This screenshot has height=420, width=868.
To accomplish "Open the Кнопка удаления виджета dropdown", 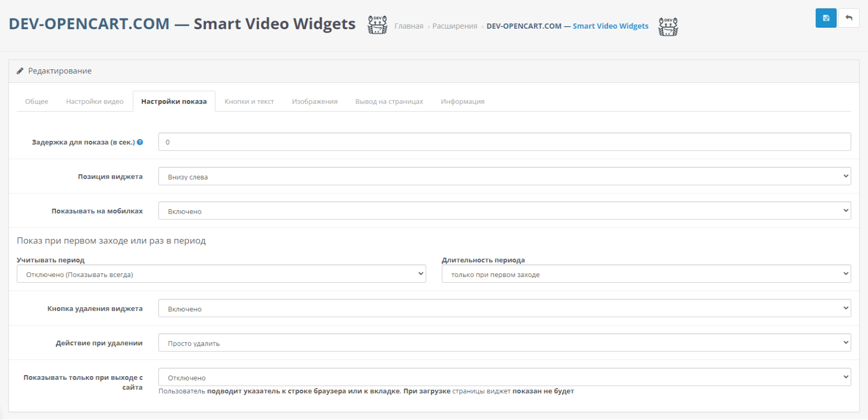I will [505, 308].
